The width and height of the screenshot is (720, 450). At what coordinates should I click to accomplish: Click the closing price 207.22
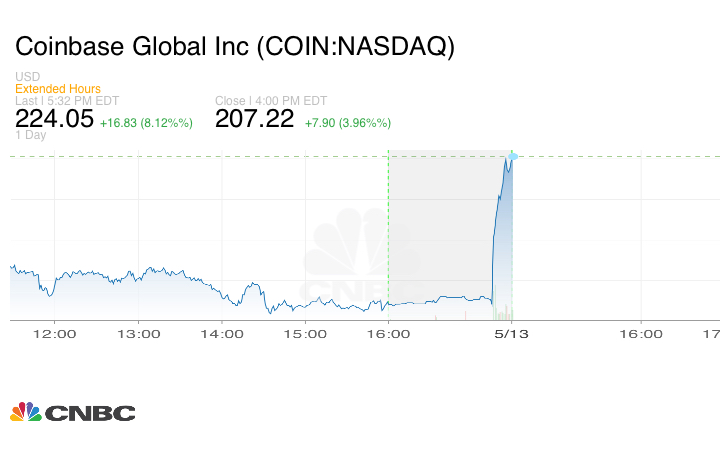click(x=255, y=119)
